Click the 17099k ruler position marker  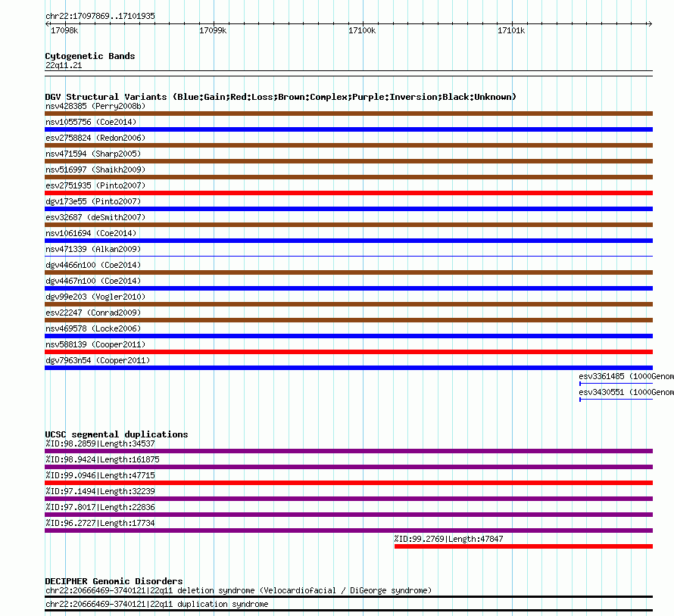pyautogui.click(x=212, y=30)
